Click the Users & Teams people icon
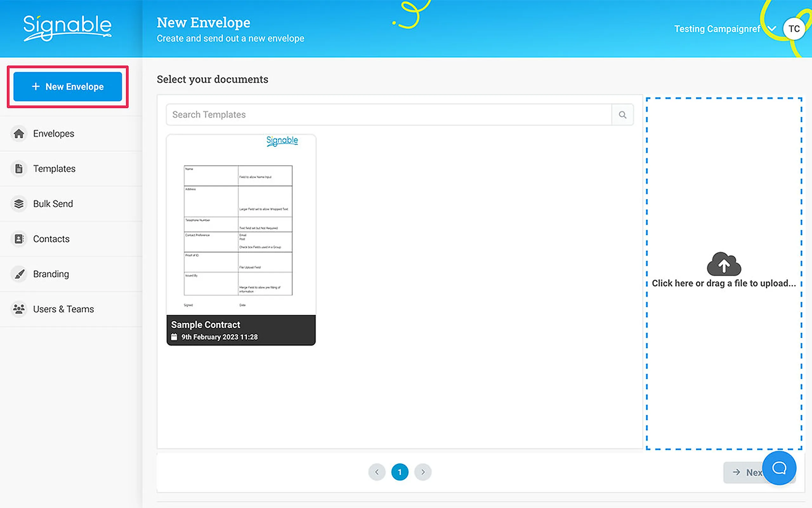Image resolution: width=812 pixels, height=508 pixels. point(19,309)
